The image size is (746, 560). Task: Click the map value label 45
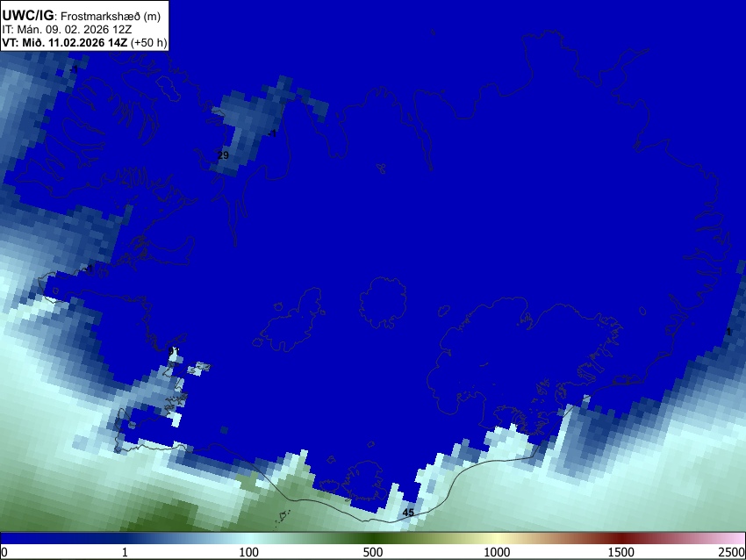point(408,513)
